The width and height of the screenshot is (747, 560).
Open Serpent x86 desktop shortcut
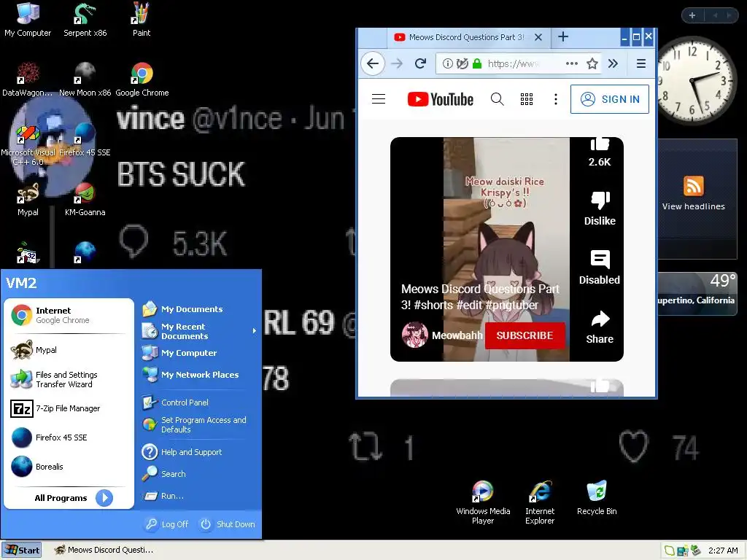click(85, 20)
